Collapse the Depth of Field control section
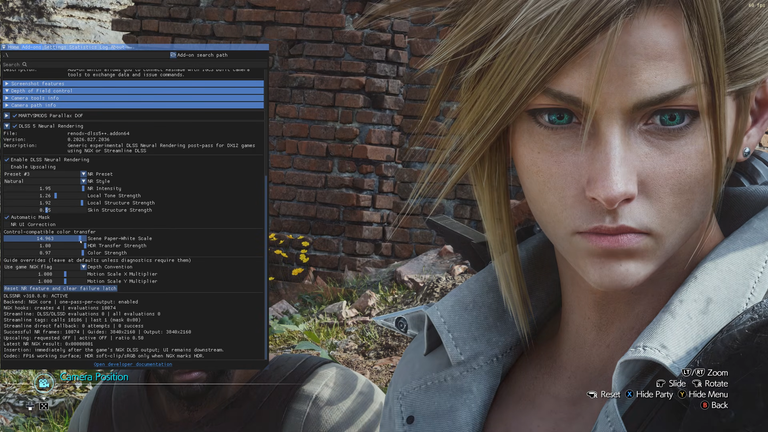 [x=133, y=91]
